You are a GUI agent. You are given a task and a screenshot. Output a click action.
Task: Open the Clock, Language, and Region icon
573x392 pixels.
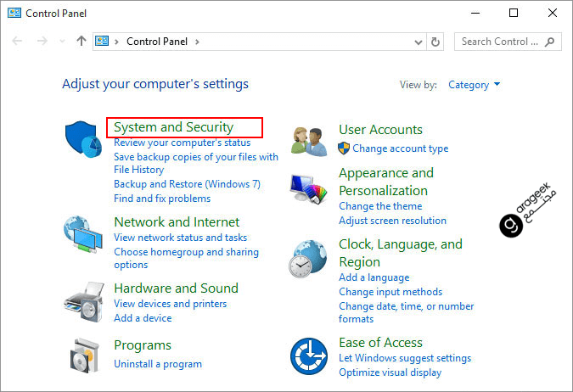(x=308, y=259)
